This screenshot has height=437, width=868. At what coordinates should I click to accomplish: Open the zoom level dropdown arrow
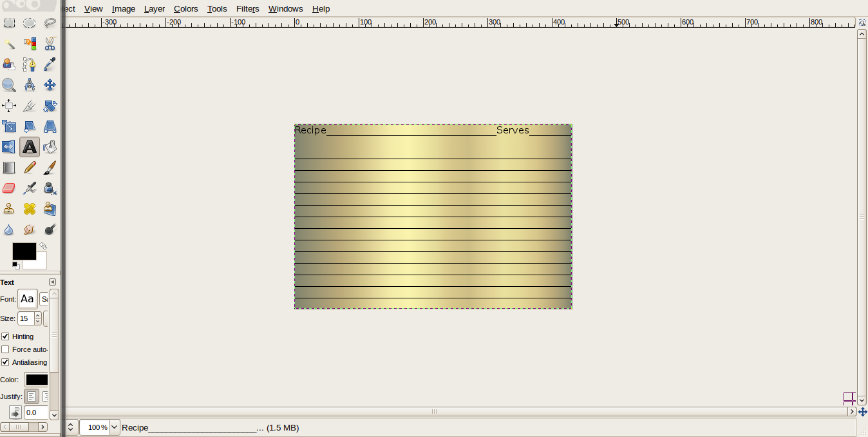coord(115,427)
